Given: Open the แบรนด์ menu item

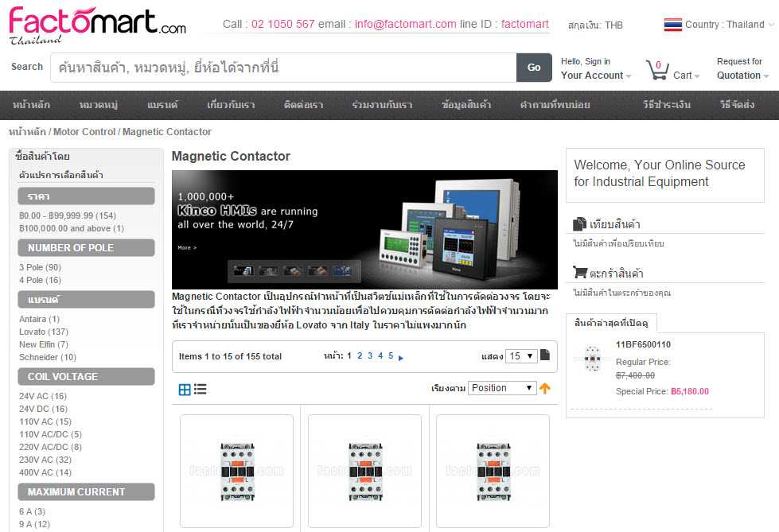Looking at the screenshot, I should click(162, 105).
